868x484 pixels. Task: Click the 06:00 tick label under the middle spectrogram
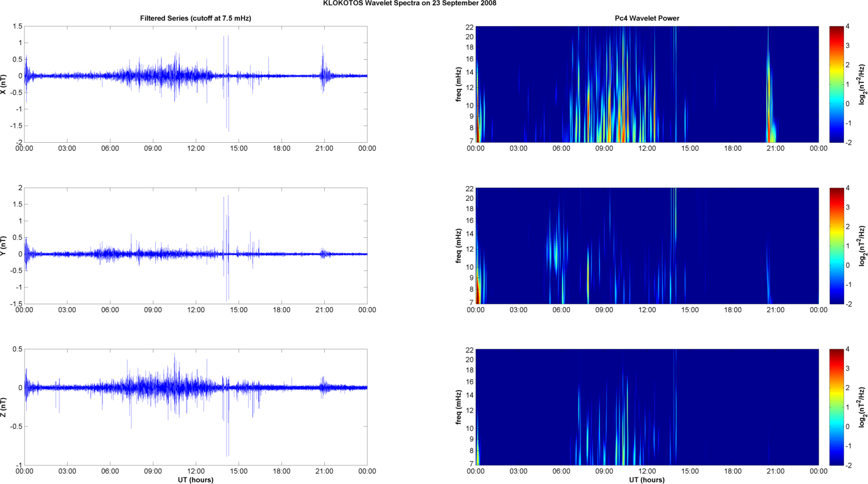(x=561, y=310)
